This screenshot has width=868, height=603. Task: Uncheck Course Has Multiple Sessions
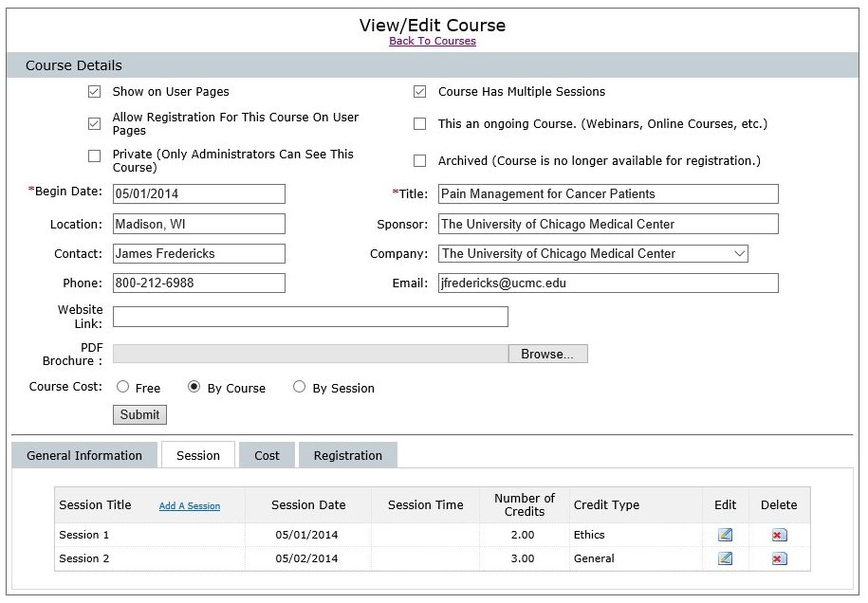pyautogui.click(x=419, y=92)
